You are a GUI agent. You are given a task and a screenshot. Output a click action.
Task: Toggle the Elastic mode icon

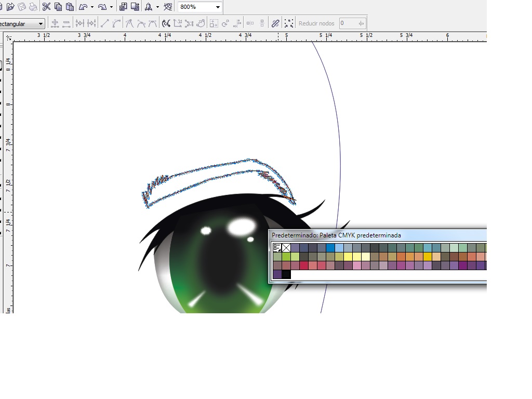click(275, 23)
